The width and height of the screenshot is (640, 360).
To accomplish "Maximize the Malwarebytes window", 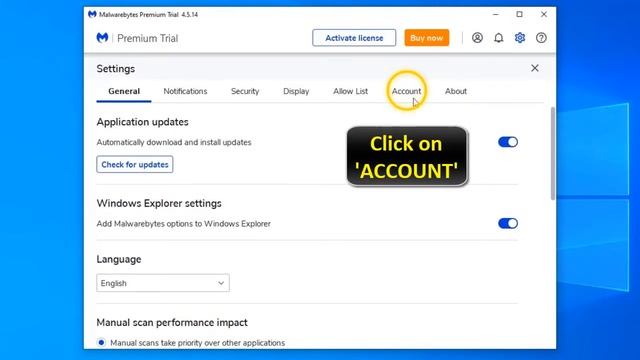I will 519,14.
